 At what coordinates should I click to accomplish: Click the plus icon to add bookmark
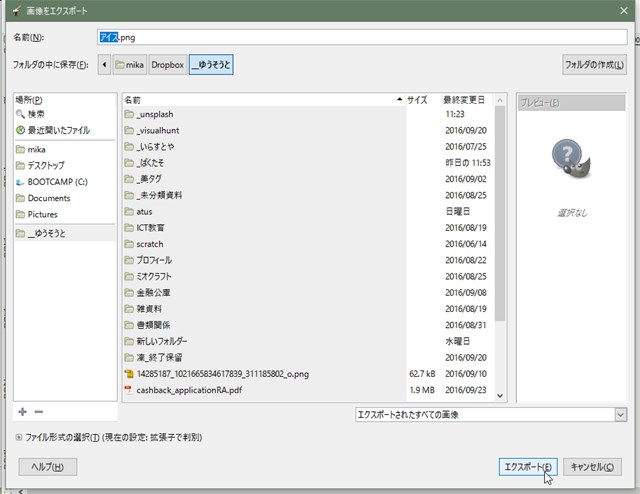point(22,412)
